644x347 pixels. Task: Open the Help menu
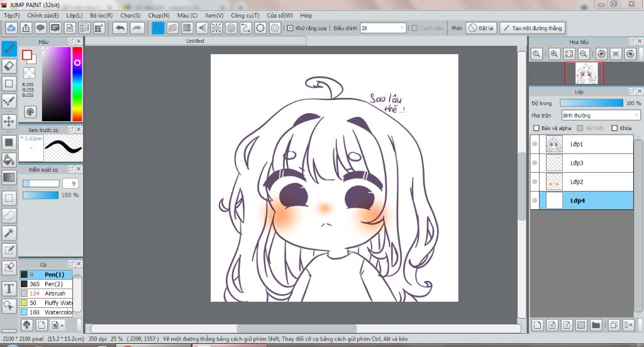(x=306, y=15)
